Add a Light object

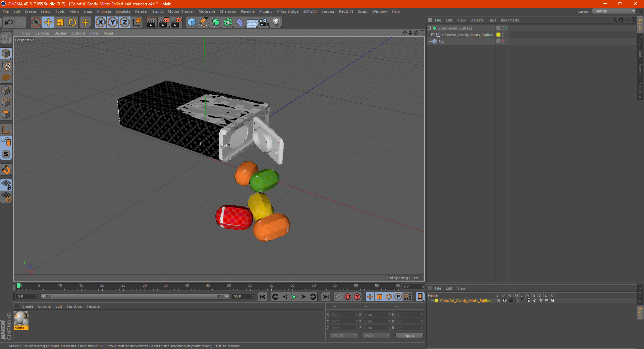(x=276, y=22)
